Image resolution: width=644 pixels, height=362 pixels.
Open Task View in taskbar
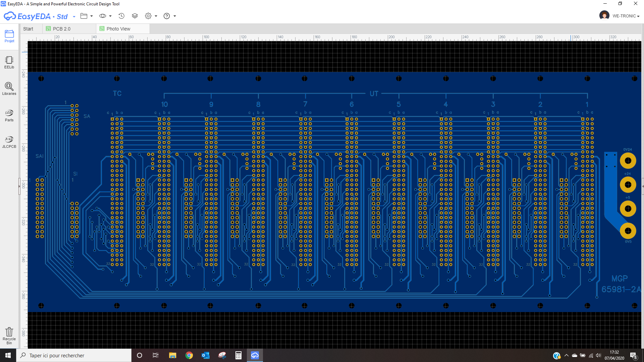pos(156,355)
